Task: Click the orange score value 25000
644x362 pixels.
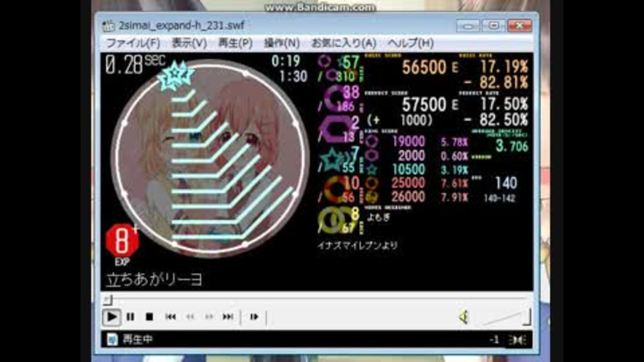Action: pos(409,183)
